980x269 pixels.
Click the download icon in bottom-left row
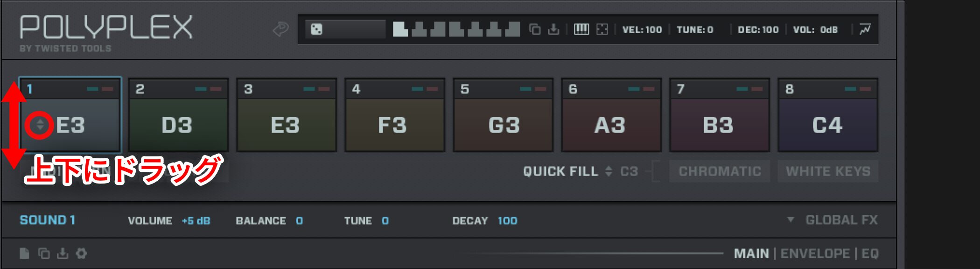pos(63,253)
